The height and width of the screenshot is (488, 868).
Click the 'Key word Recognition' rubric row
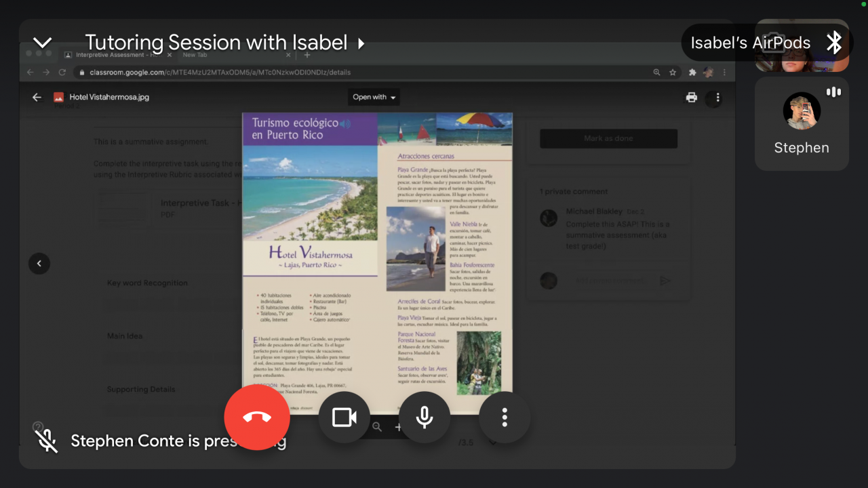[x=148, y=283]
